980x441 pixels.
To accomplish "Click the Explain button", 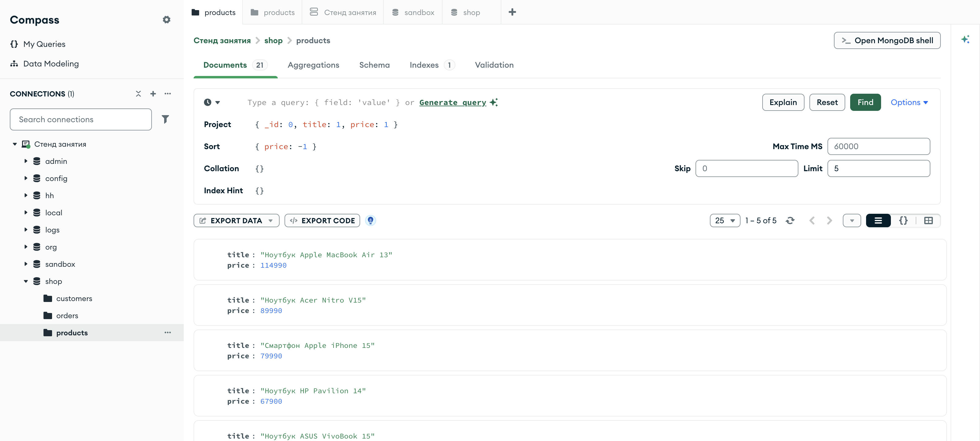I will tap(783, 102).
